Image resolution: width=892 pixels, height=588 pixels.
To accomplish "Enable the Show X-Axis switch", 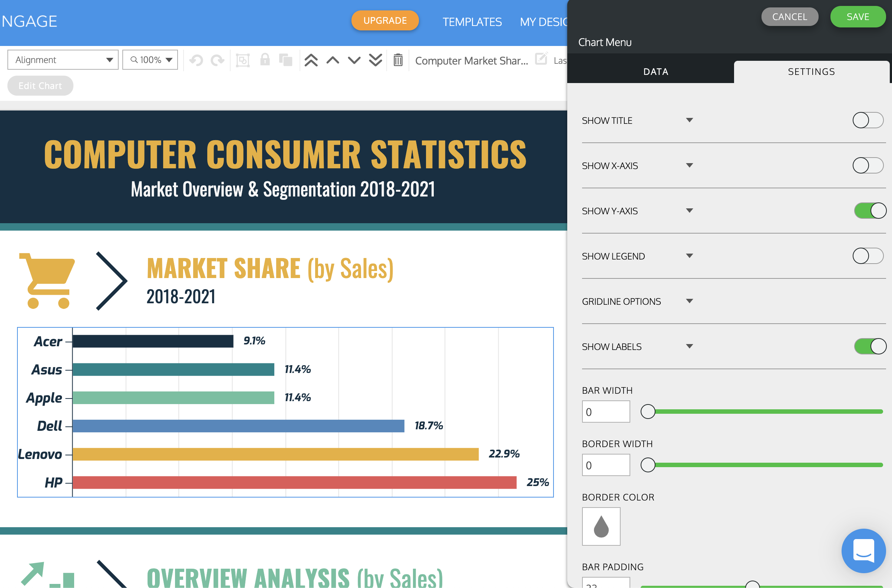I will click(x=868, y=165).
